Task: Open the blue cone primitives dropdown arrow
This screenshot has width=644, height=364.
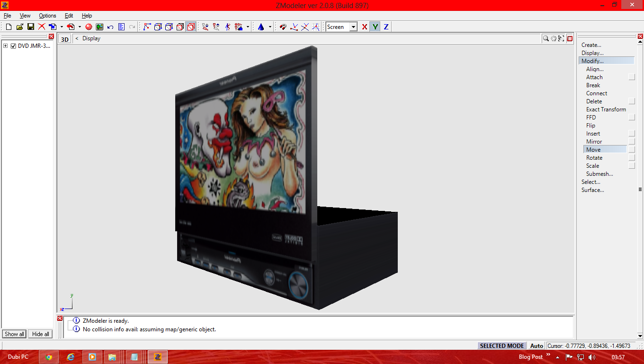Action: pyautogui.click(x=270, y=27)
